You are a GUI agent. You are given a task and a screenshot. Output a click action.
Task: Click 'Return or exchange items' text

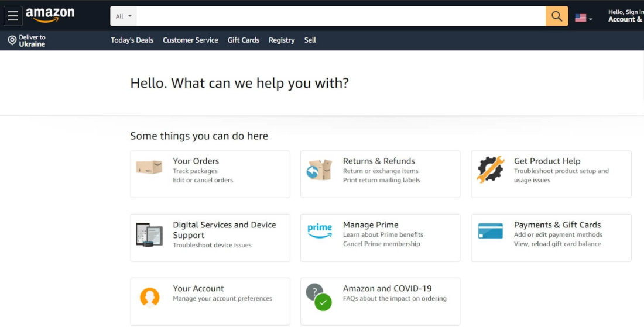[x=381, y=171]
